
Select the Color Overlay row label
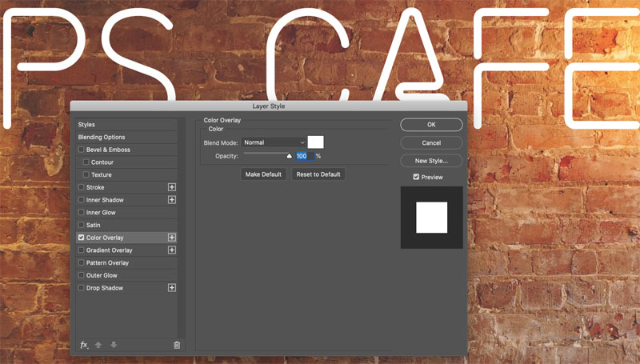click(x=105, y=238)
